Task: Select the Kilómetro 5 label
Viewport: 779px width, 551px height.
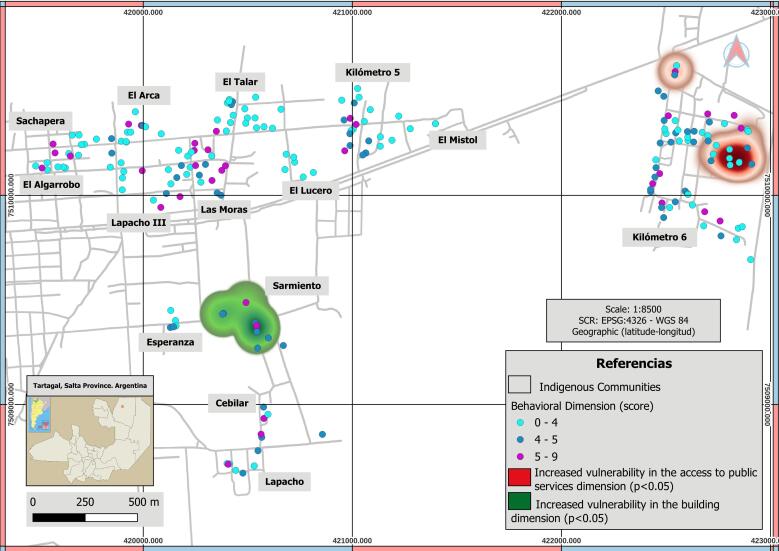Action: [373, 72]
